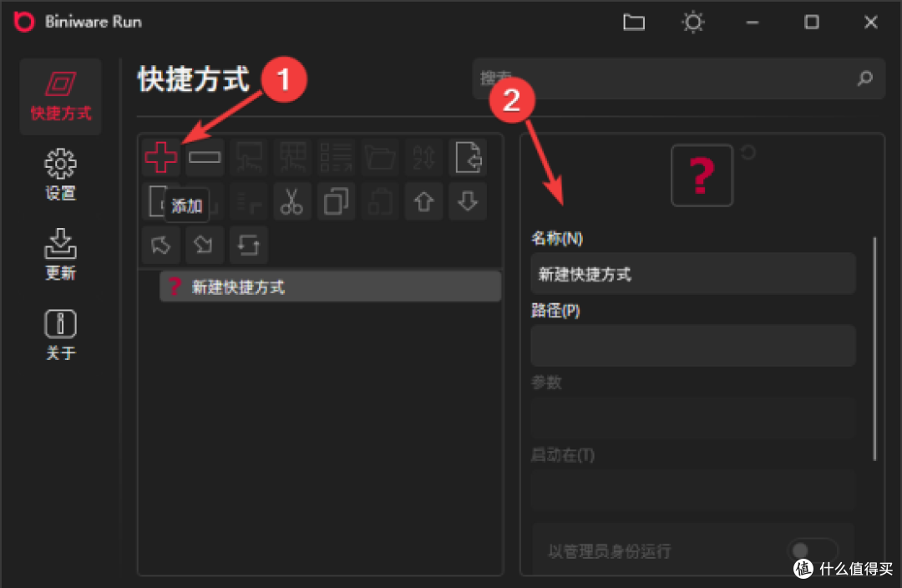902x588 pixels.
Task: Open the 快捷方式 sidebar tab
Action: 60,96
